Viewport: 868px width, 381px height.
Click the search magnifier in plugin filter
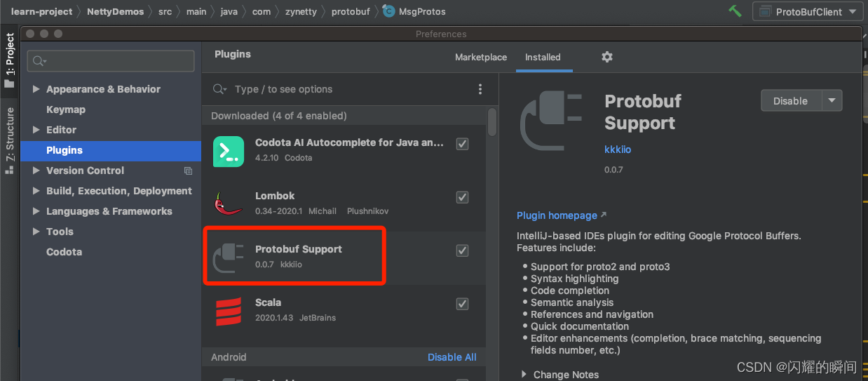tap(219, 89)
